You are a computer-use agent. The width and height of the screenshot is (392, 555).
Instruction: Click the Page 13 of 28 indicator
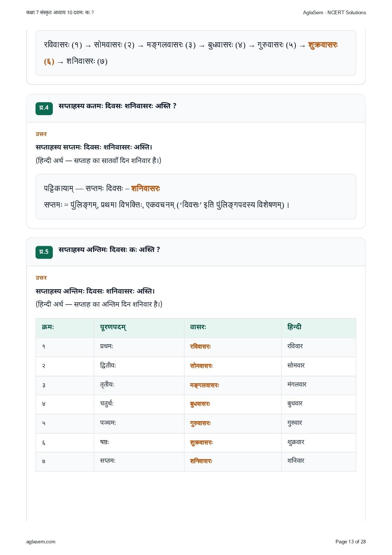[x=350, y=542]
